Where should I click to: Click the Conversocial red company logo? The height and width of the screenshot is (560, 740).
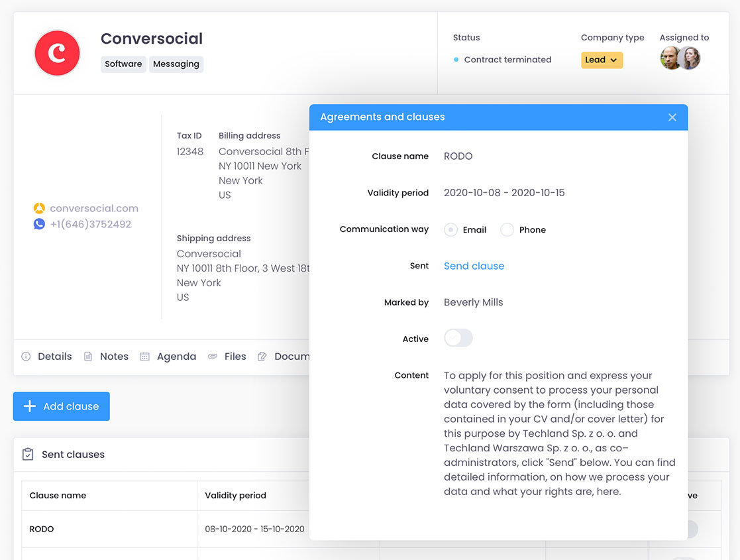pos(57,53)
